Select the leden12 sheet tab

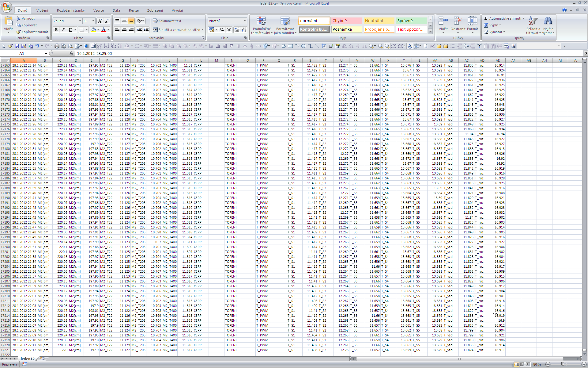(28, 358)
